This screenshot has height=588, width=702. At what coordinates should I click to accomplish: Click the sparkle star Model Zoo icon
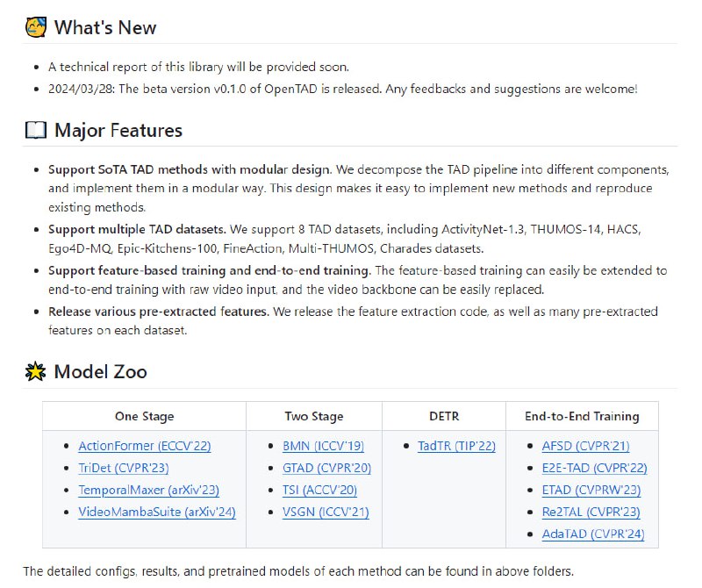pos(35,371)
